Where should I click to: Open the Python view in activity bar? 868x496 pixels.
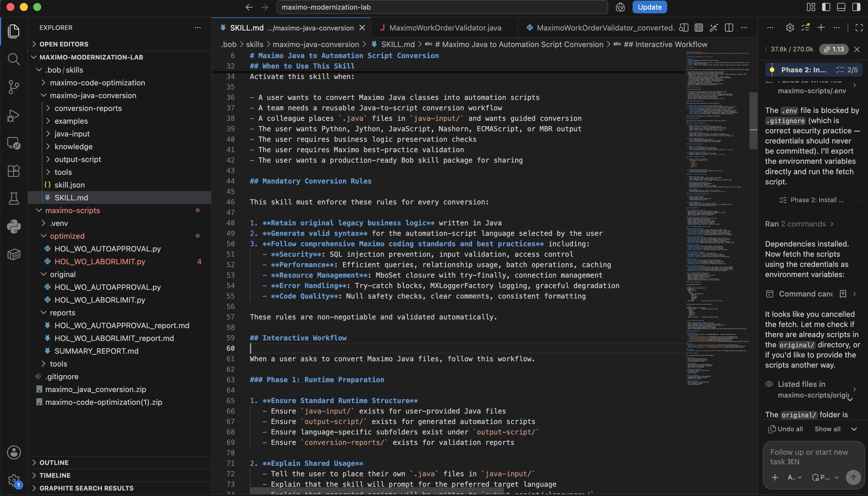[14, 227]
